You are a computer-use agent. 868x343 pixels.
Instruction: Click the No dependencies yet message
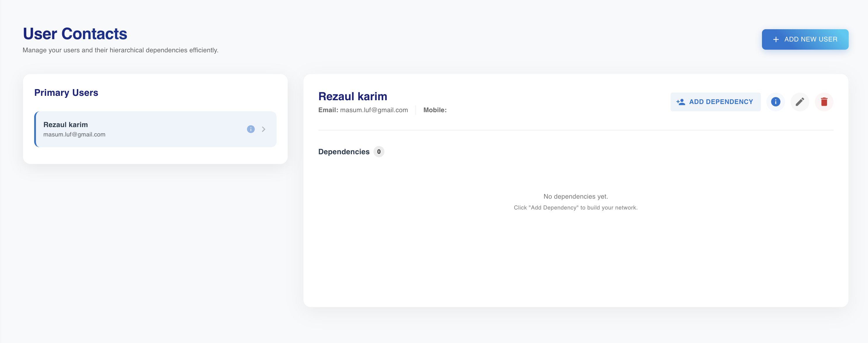[x=576, y=196]
